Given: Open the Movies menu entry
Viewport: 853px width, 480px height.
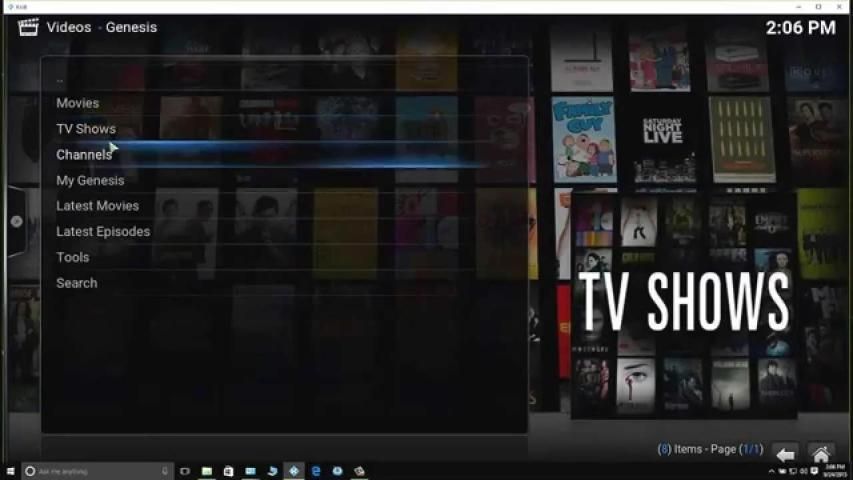Looking at the screenshot, I should point(78,103).
